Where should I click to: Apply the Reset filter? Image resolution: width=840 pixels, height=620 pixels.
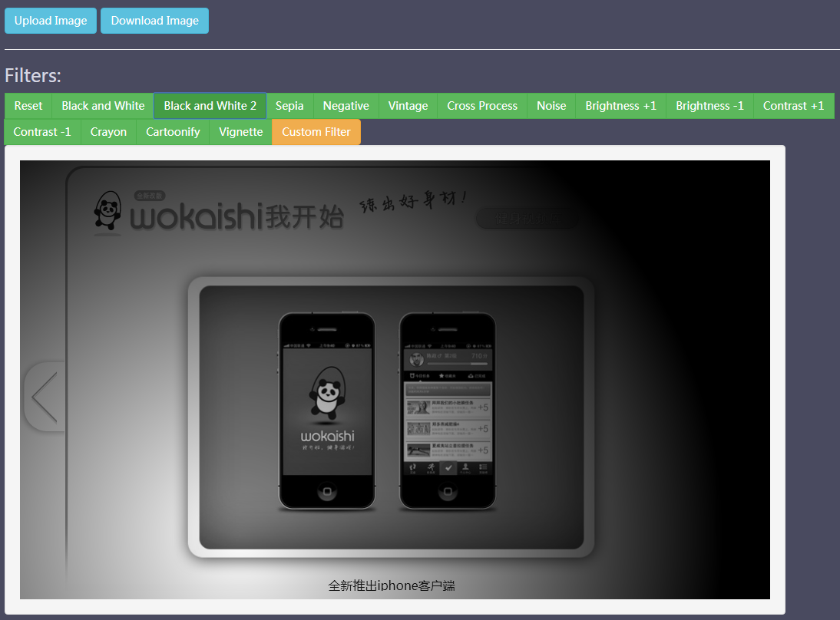click(28, 106)
